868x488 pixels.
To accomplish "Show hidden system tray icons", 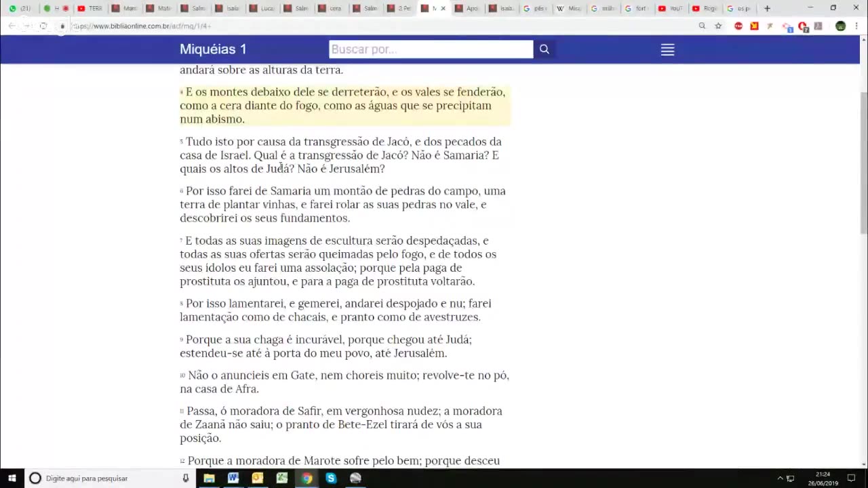I will pyautogui.click(x=780, y=478).
